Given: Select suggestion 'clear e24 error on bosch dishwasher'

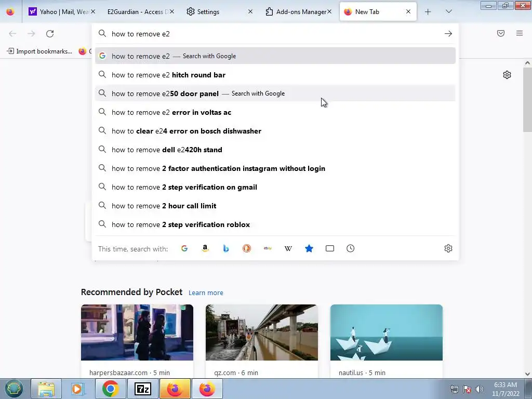Looking at the screenshot, I should pyautogui.click(x=275, y=130).
